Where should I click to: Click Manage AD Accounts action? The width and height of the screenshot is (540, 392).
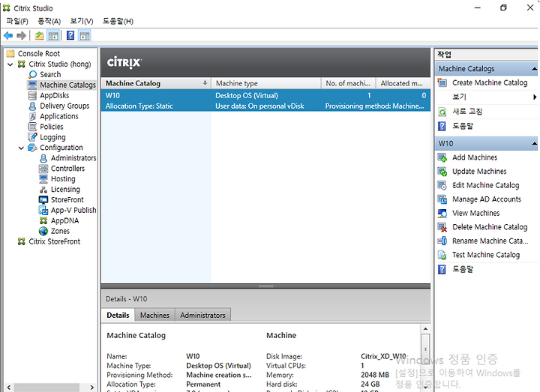486,199
